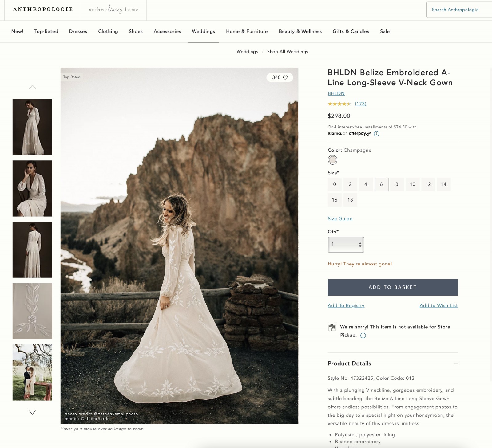
Task: Click the heart icon to favorite this gown
Action: click(286, 78)
